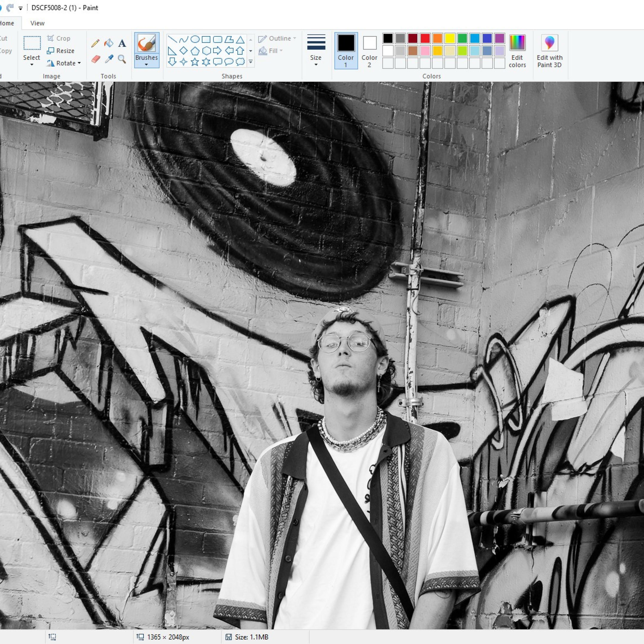The height and width of the screenshot is (644, 644).
Task: Expand the Select dropdown arrow
Action: tap(32, 64)
